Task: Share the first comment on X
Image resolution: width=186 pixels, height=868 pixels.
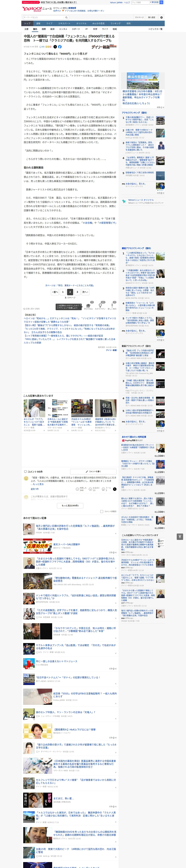Action: (115, 489)
